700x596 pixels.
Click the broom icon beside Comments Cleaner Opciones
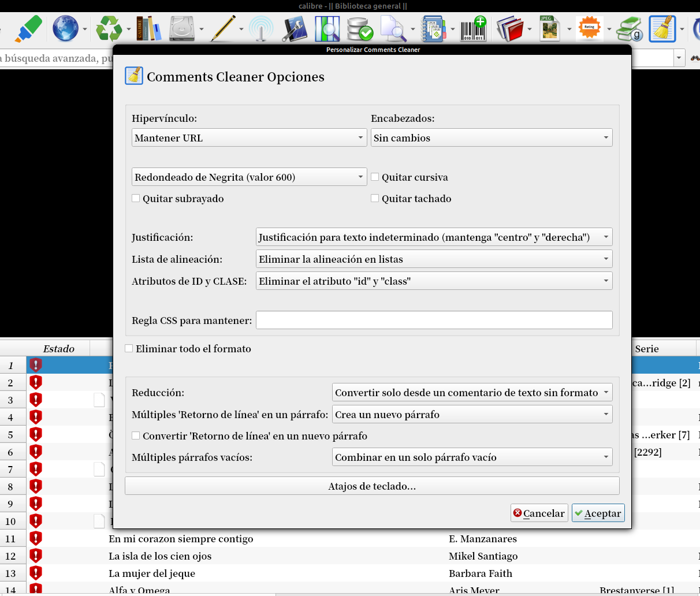click(134, 76)
